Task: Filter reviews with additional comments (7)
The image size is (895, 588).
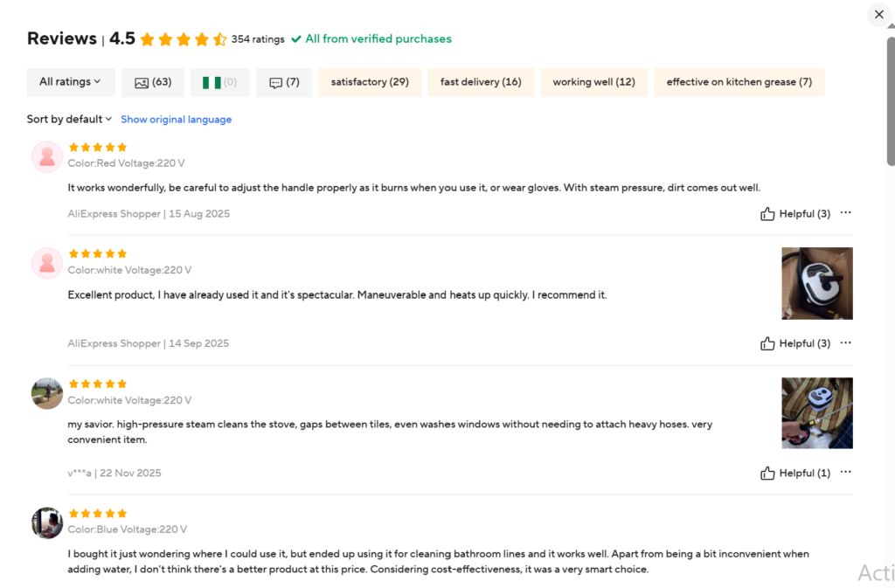Action: 284,82
